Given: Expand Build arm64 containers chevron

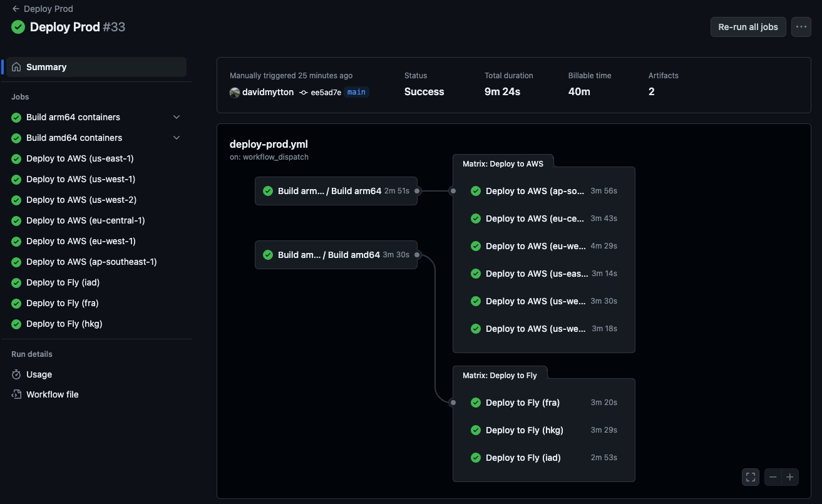Looking at the screenshot, I should point(177,117).
